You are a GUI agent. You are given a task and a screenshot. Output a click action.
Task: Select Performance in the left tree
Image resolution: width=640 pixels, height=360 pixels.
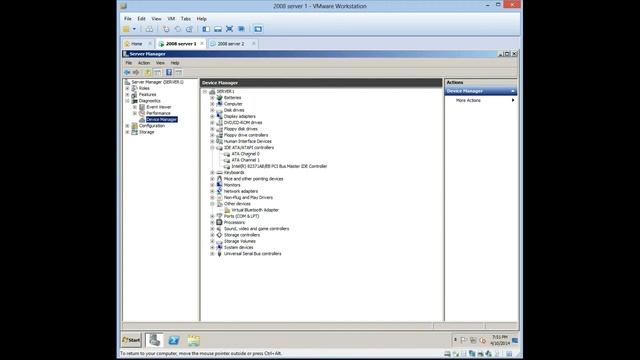(x=158, y=113)
